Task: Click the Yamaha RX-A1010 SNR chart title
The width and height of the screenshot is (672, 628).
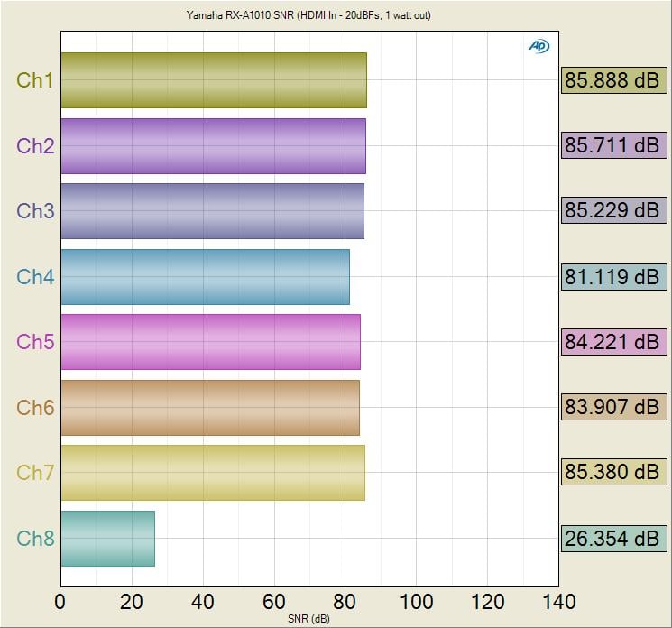Action: point(308,15)
